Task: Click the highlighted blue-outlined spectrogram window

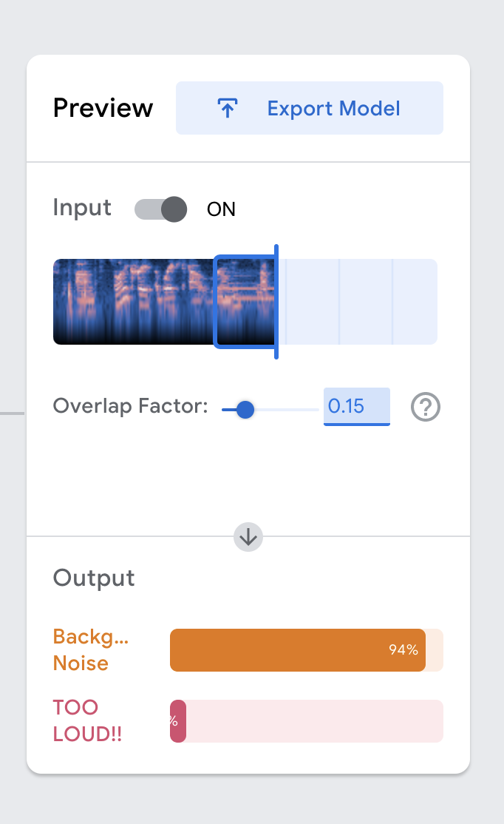Action: (245, 302)
